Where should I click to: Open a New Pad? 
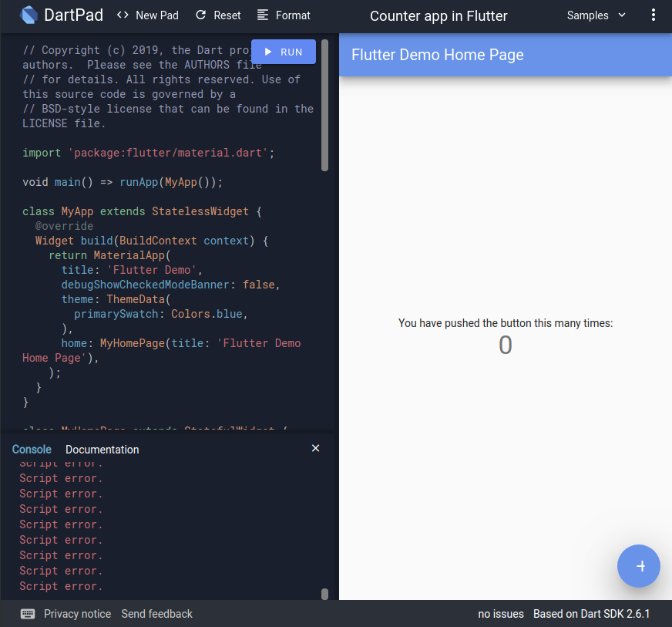(147, 15)
